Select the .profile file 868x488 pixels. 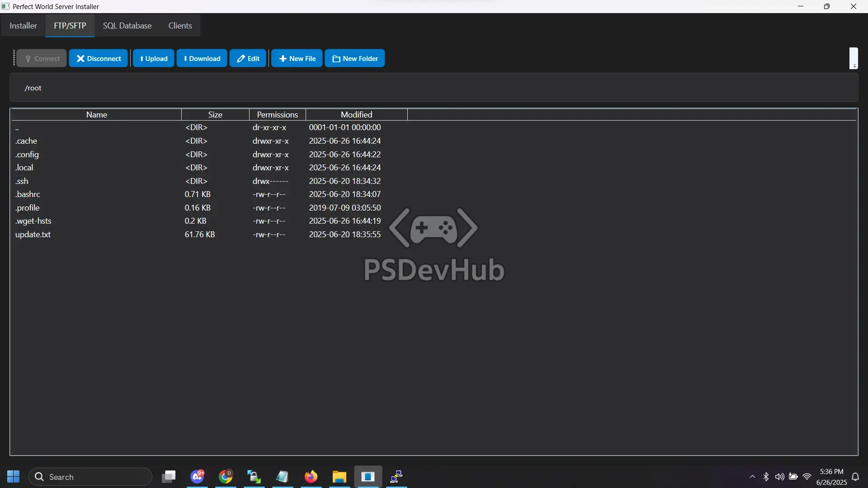click(x=434, y=208)
